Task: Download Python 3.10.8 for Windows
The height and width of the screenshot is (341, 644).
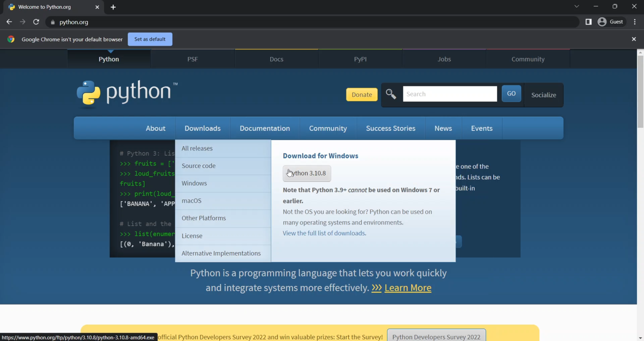Action: pyautogui.click(x=306, y=173)
